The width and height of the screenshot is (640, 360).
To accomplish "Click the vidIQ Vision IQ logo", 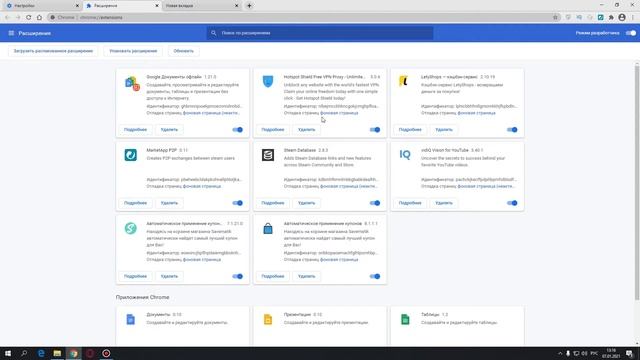I will coord(405,155).
